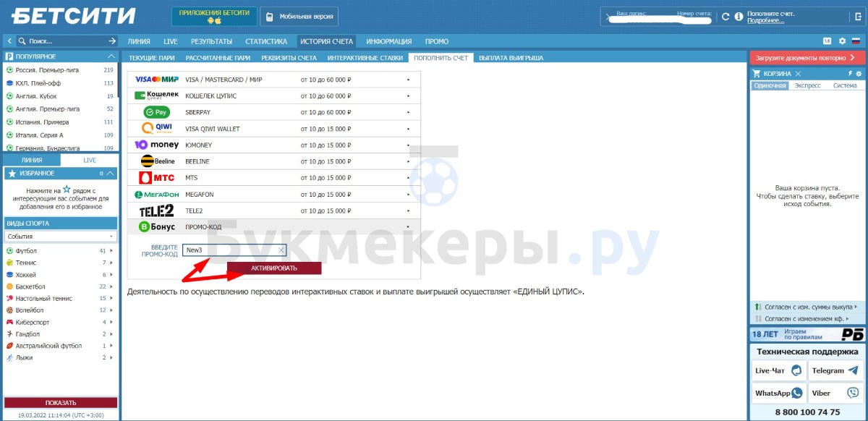Screen dimensions: 868x421
Task: Open the Результаты menu
Action: point(211,41)
